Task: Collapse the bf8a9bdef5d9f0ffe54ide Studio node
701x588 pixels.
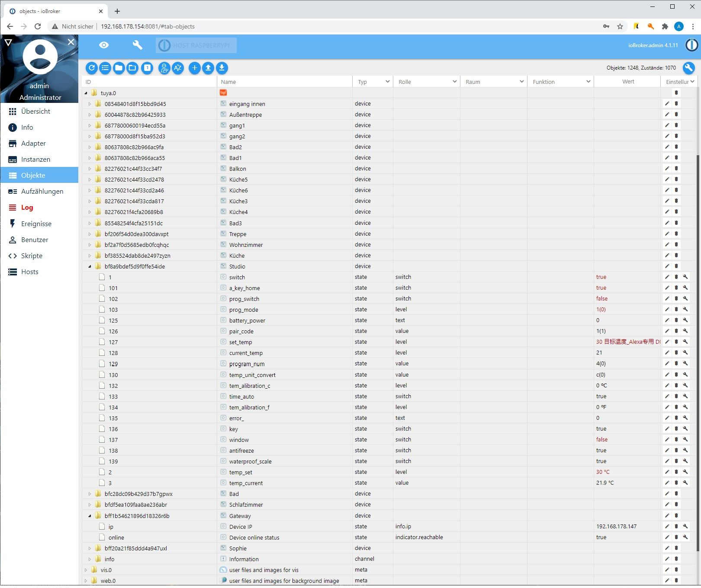Action: click(90, 266)
